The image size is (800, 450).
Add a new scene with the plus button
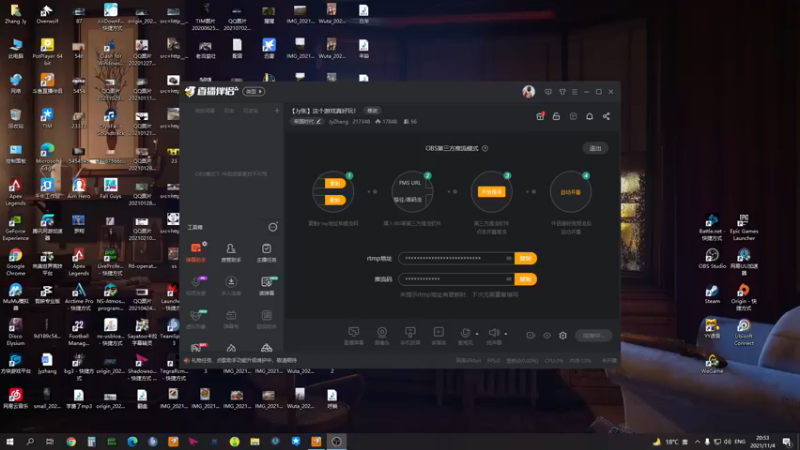[277, 110]
